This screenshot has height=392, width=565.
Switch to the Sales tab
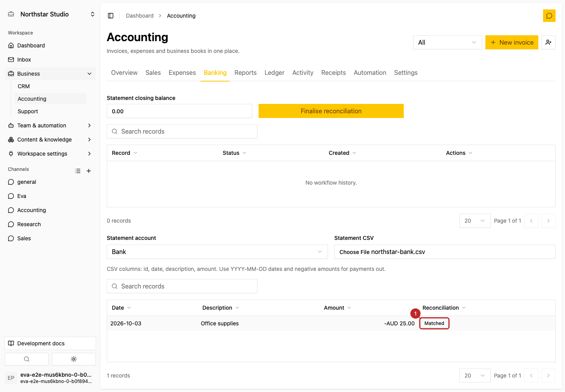pyautogui.click(x=153, y=73)
